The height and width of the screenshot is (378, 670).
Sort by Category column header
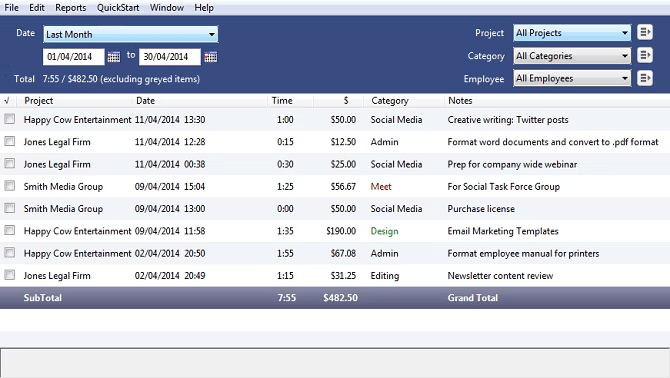click(x=390, y=101)
